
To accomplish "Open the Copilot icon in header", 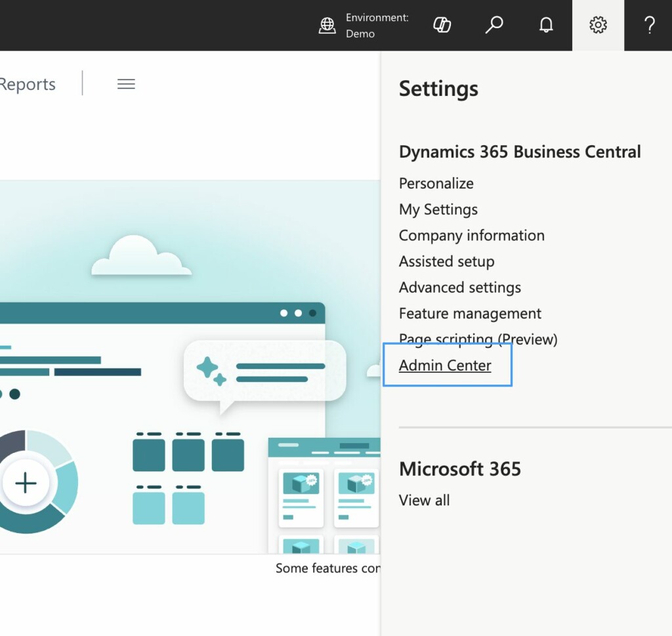I will click(x=442, y=26).
